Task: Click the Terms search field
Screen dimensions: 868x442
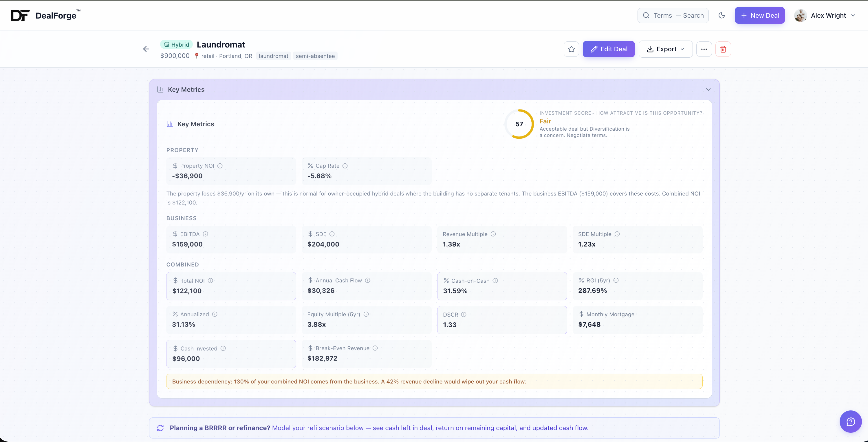Action: pyautogui.click(x=673, y=16)
